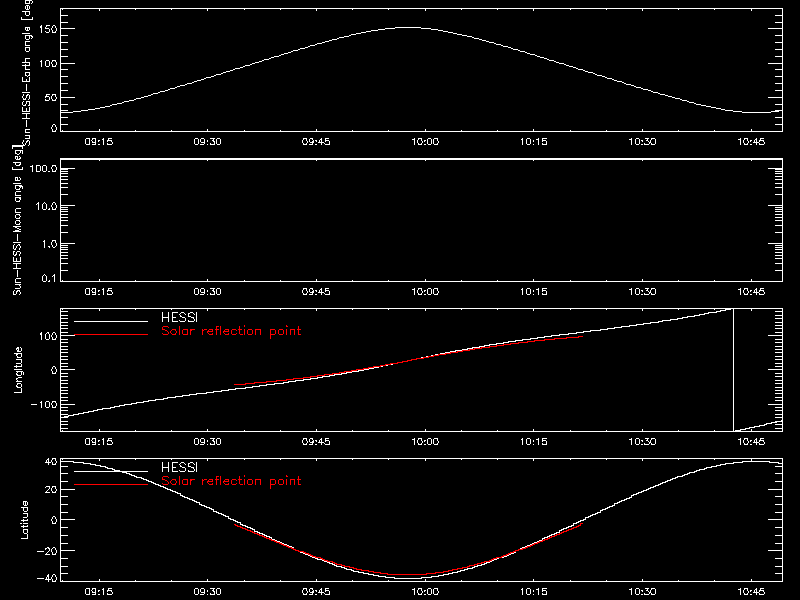Click the red Solar reflection point label in Longitude plot
Viewport: 800px width, 600px height.
coord(231,331)
